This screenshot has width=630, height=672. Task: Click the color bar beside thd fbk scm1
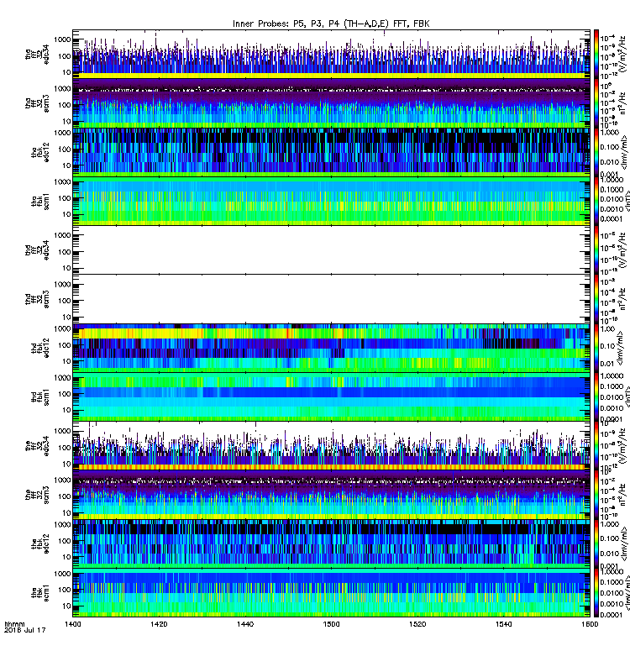pyautogui.click(x=596, y=396)
